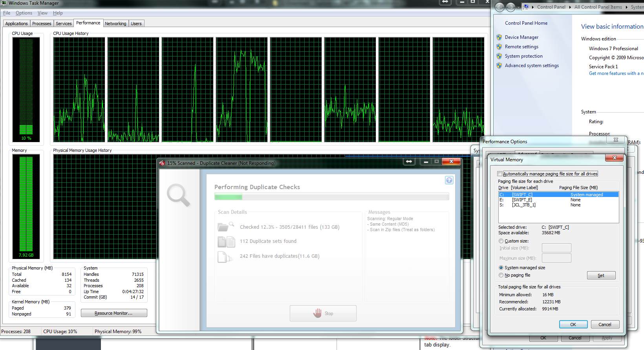
Task: Click the magnifying glass icon in Duplicate Cleaner
Action: coord(178,195)
